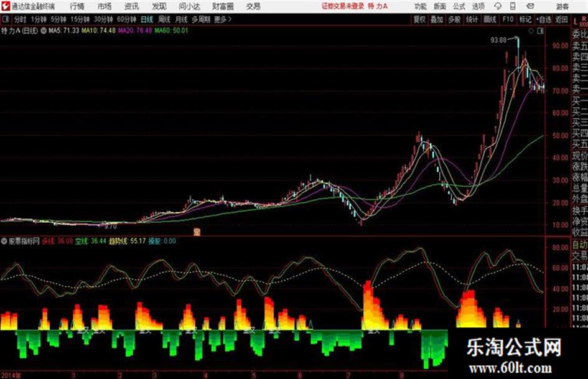Open the 功能 menu
The image size is (588, 379).
(x=421, y=6)
